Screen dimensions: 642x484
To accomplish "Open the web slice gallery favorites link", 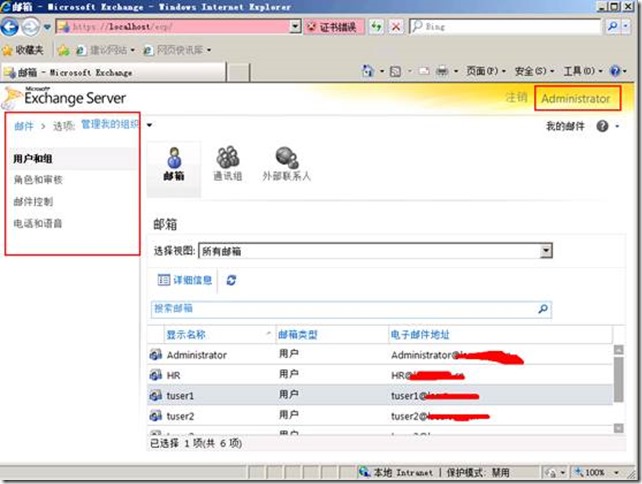I will (x=177, y=50).
